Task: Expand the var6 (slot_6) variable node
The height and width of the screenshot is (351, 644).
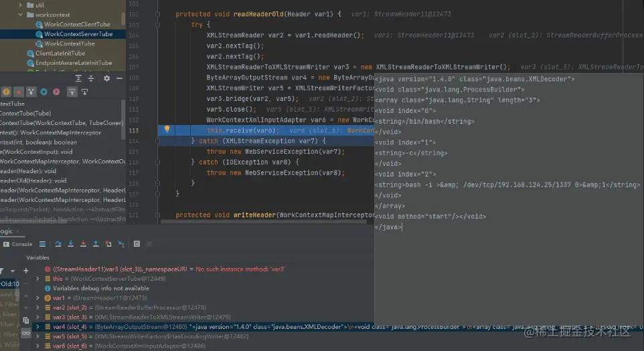Action: pyautogui.click(x=37, y=346)
